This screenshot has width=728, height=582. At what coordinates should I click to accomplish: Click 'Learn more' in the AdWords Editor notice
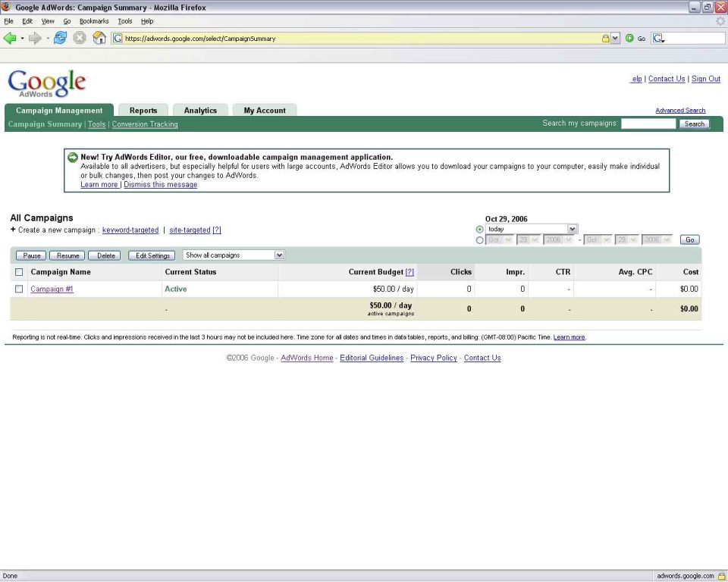point(99,184)
